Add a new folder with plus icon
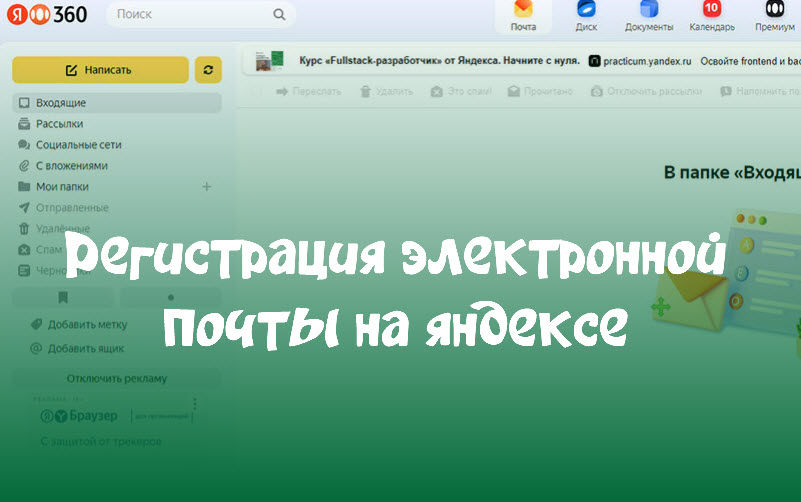 [x=206, y=187]
